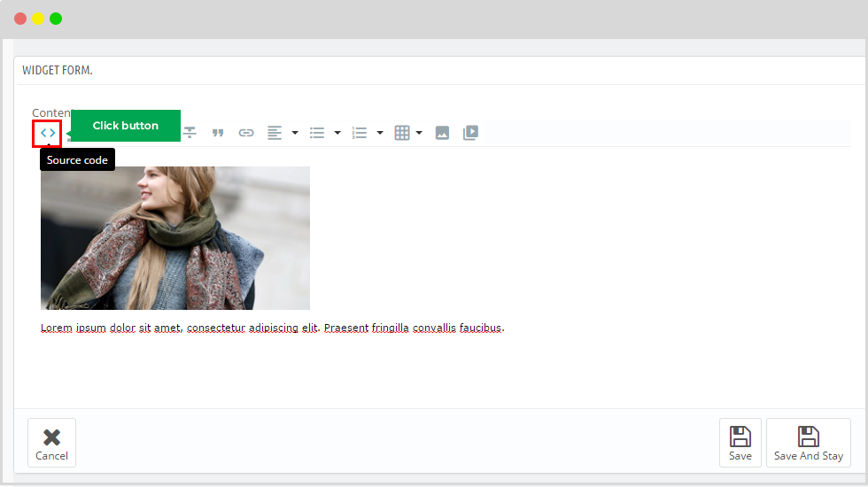Open bullet list style dropdown arrow
This screenshot has height=487, width=868.
pyautogui.click(x=337, y=133)
